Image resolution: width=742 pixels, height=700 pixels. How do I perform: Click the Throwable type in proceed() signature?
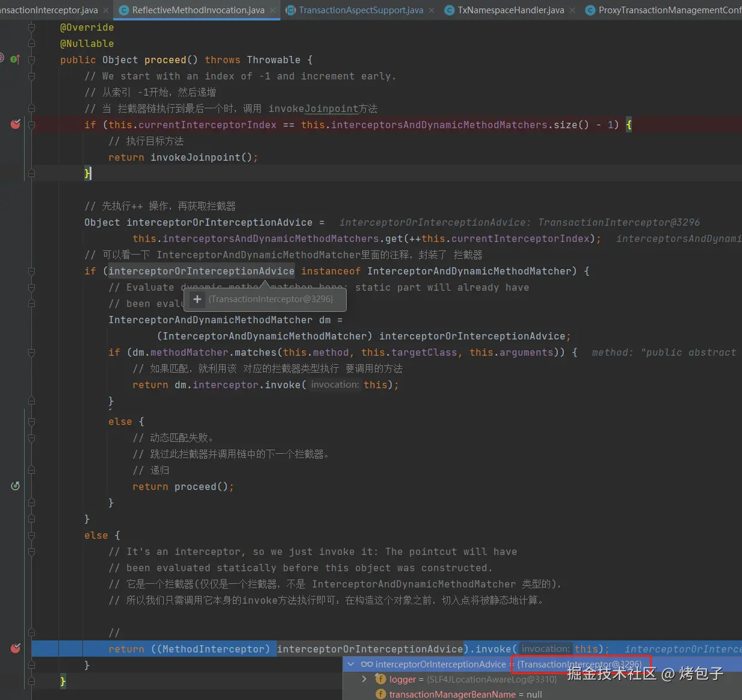tap(273, 60)
